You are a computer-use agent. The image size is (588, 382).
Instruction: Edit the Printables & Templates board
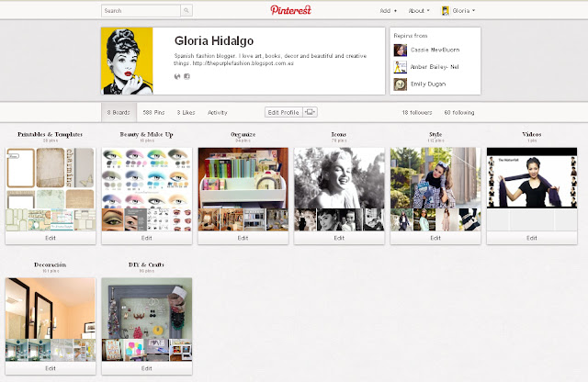(x=51, y=238)
